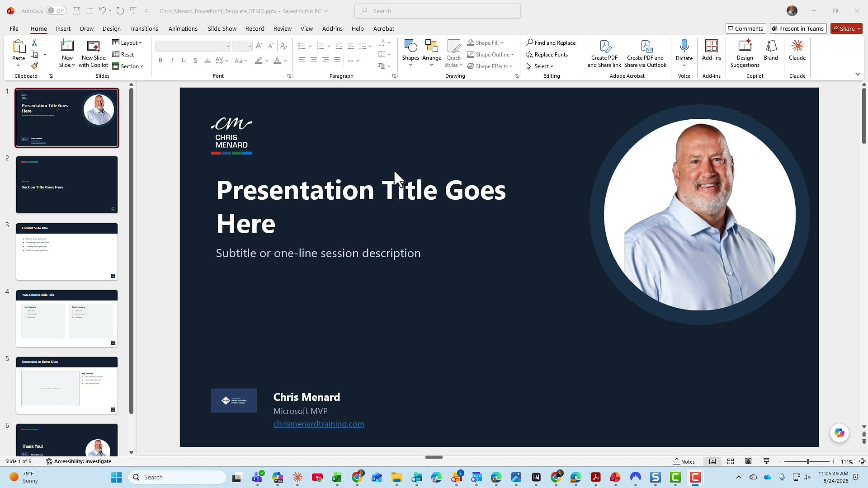Open the Claude add-in icon in ribbon
The height and width of the screenshot is (488, 868).
[797, 50]
